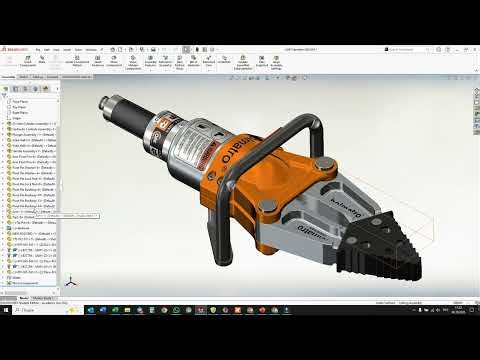
Task: Open the Tools menu
Action: [78, 50]
